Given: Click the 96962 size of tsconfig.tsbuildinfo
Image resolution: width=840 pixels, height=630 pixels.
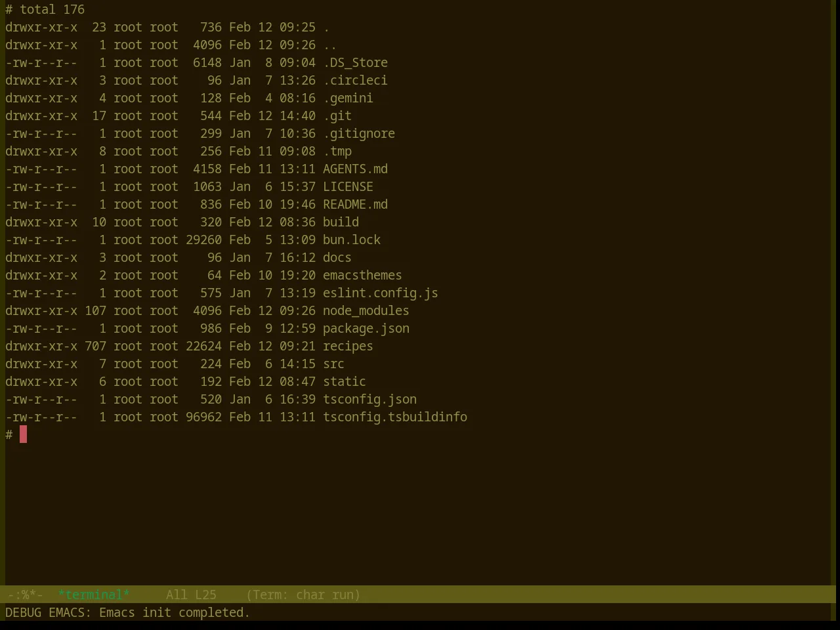Looking at the screenshot, I should pos(203,417).
